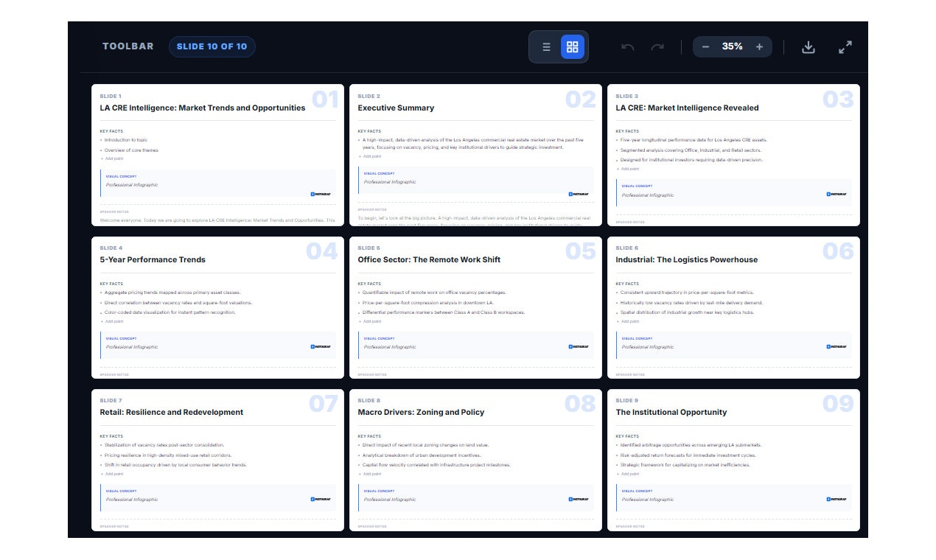Click 'Designed for institutional investors' bullet
The height and width of the screenshot is (560, 936).
[691, 160]
